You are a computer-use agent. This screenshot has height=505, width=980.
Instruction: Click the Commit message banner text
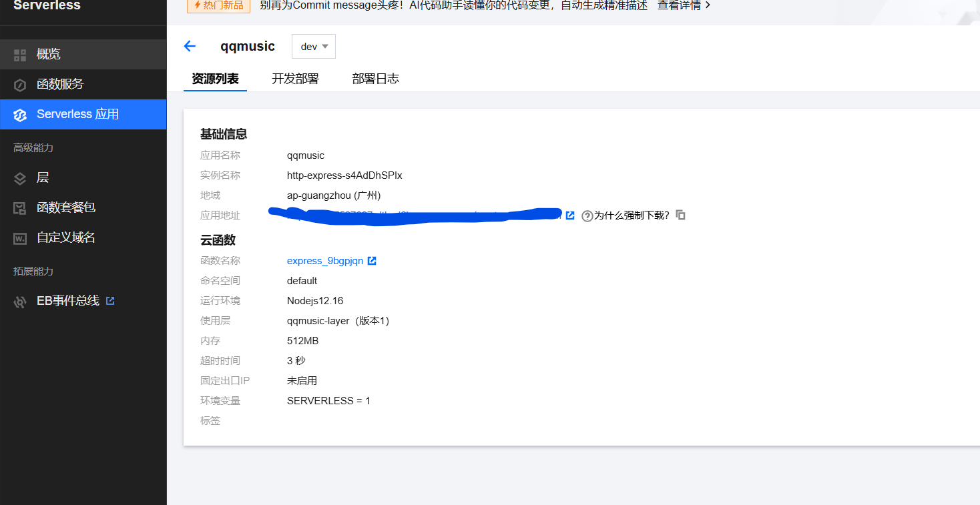coord(453,5)
